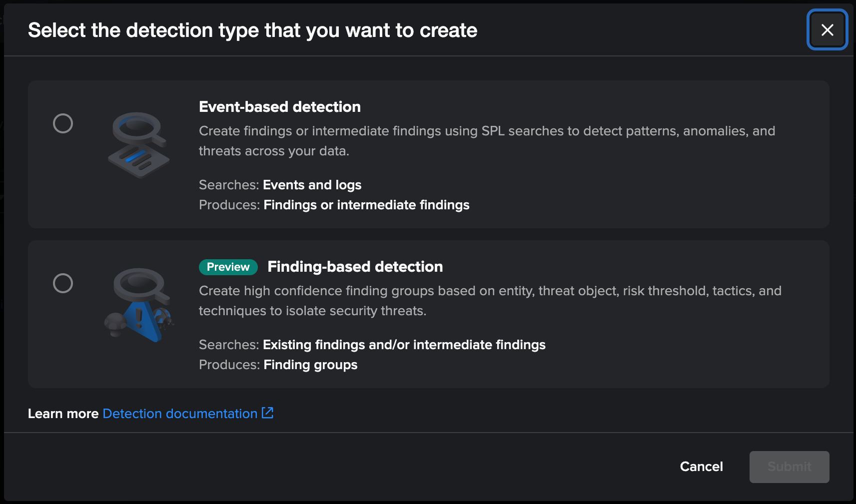Image resolution: width=856 pixels, height=504 pixels.
Task: Click the "Learn more" label
Action: (63, 414)
